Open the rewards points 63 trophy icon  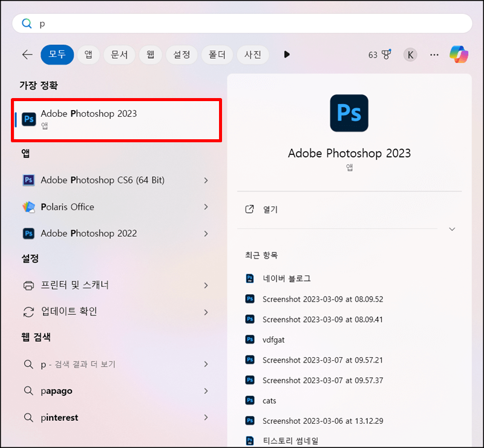click(x=380, y=54)
